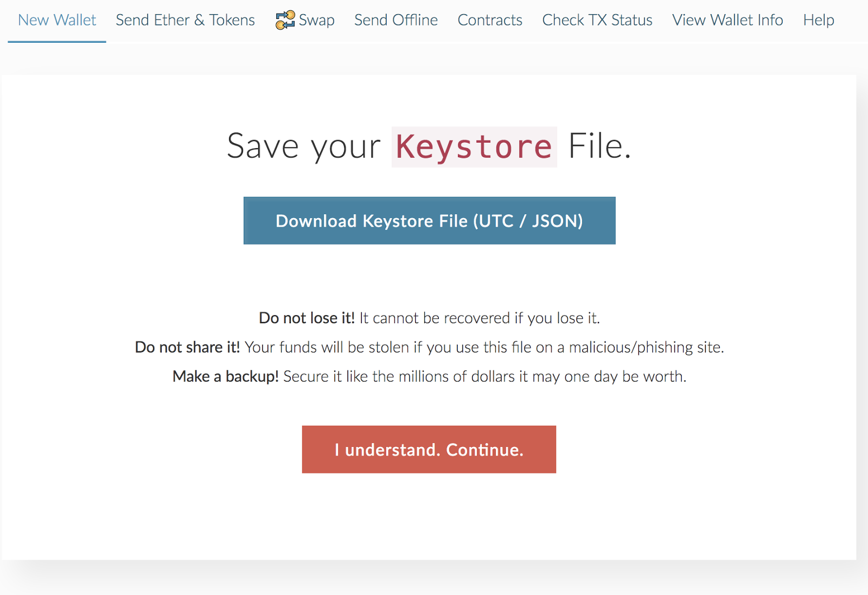Click the 'I understand. Continue.' button
The image size is (868, 595).
(429, 449)
